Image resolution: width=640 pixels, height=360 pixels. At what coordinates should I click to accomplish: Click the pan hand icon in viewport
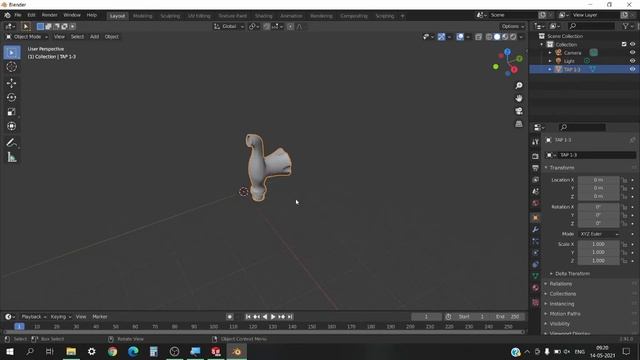pos(519,98)
